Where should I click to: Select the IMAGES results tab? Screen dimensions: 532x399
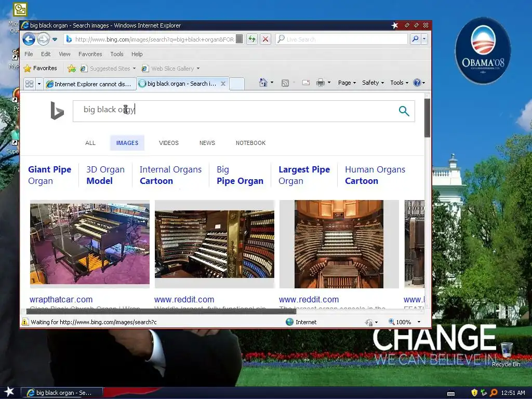coord(127,143)
